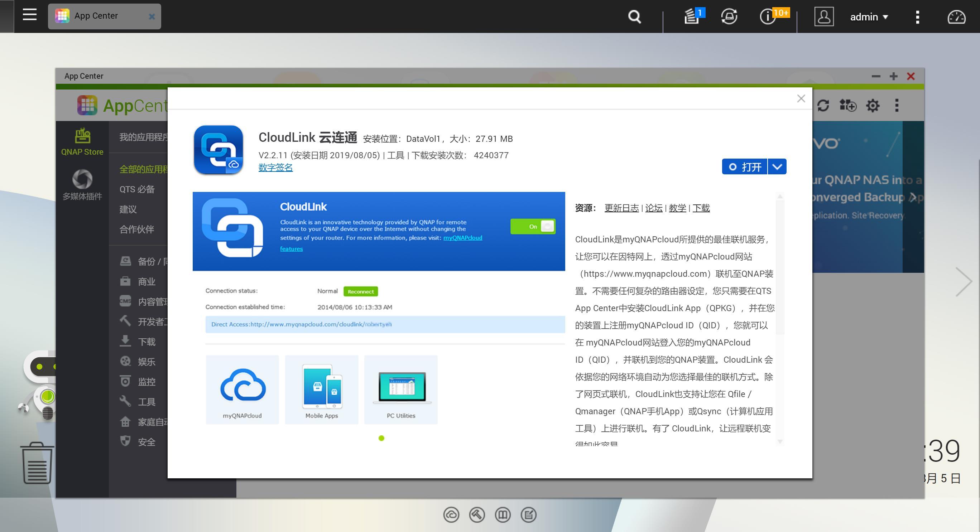The height and width of the screenshot is (532, 980).
Task: Click the third icon in bottom dock
Action: [x=503, y=515]
